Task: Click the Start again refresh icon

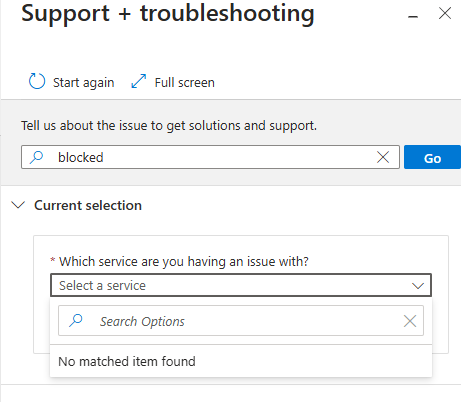Action: coord(37,82)
